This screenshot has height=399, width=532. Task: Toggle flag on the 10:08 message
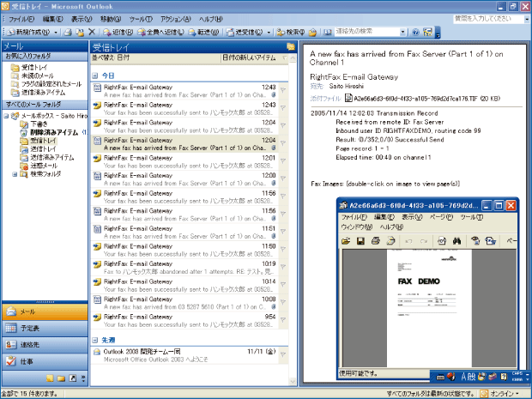pyautogui.click(x=283, y=302)
